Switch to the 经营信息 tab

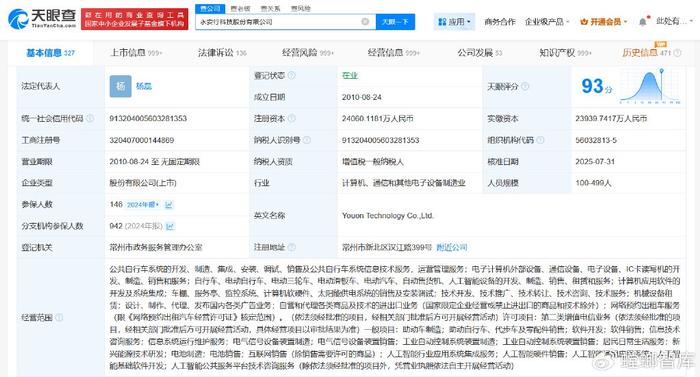(x=393, y=53)
